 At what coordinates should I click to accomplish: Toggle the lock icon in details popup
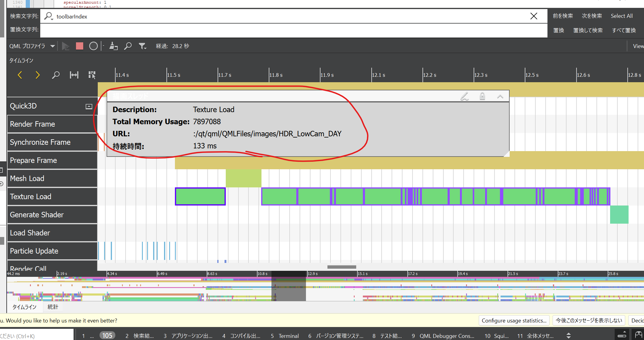pos(482,96)
